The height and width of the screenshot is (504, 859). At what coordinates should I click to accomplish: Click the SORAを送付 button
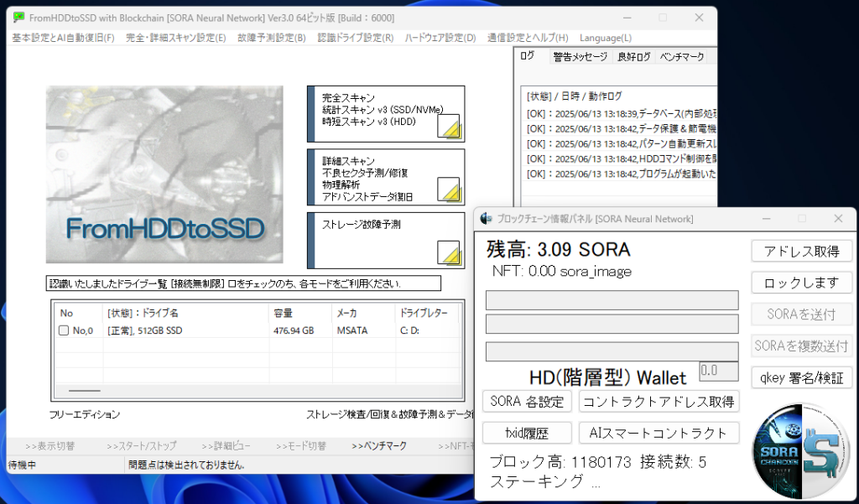click(801, 314)
